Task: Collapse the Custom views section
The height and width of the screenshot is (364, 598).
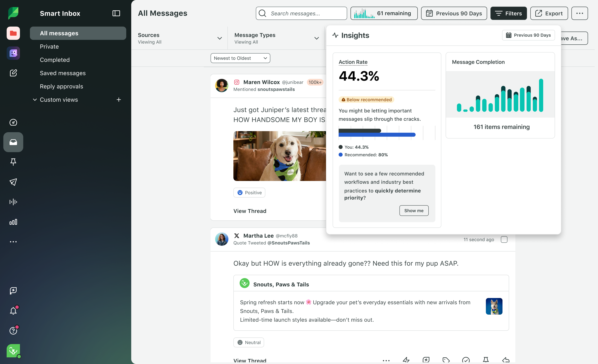Action: [x=35, y=100]
